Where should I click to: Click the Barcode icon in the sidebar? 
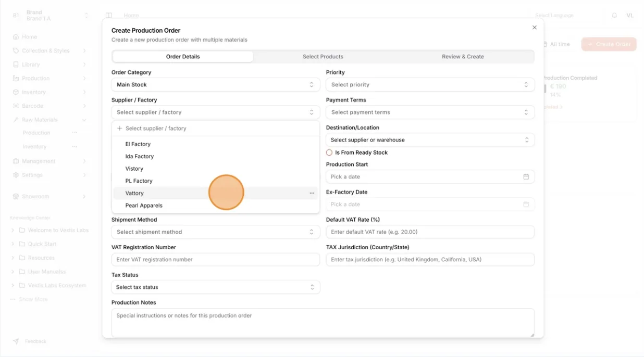coord(16,106)
